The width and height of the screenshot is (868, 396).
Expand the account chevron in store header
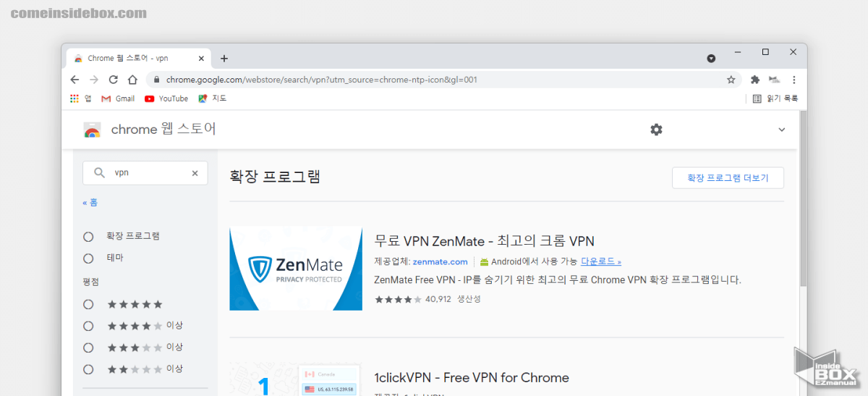coord(781,130)
